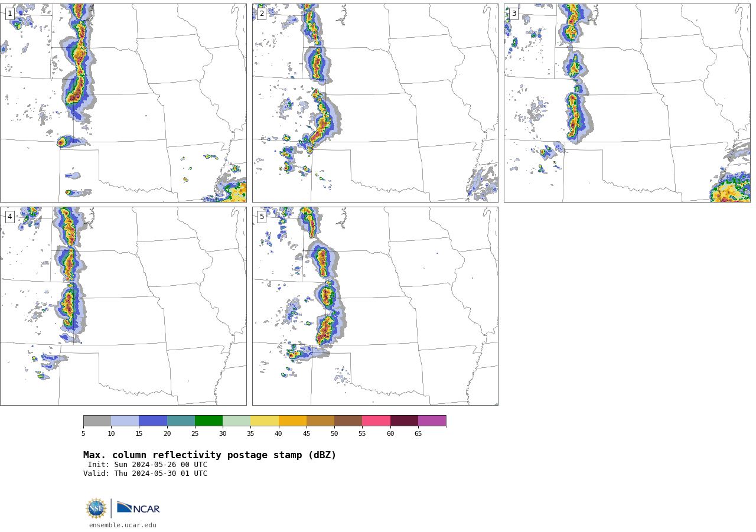Screen dimensions: 756x532
Task: Click the light blue 10-15 dBZ swatch
Action: tap(125, 420)
